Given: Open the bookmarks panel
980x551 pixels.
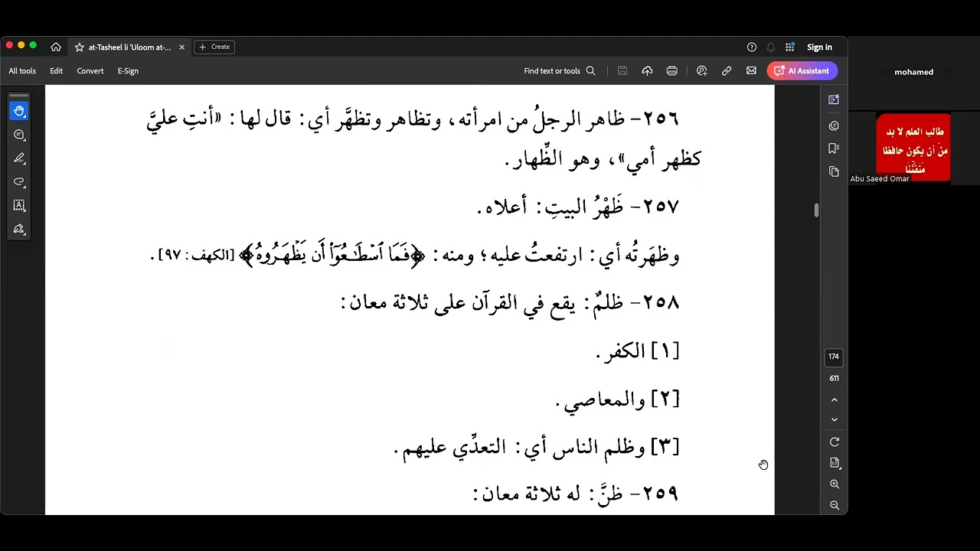Looking at the screenshot, I should (834, 148).
